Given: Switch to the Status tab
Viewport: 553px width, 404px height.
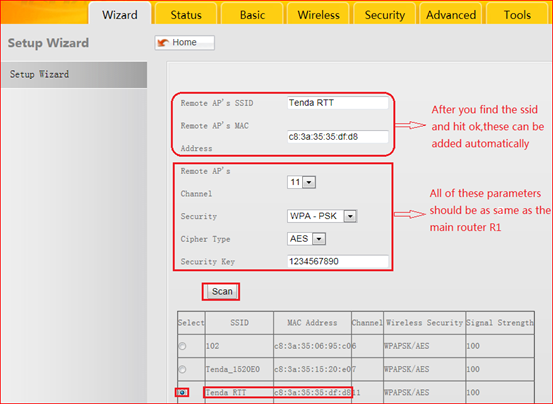Looking at the screenshot, I should (x=186, y=14).
